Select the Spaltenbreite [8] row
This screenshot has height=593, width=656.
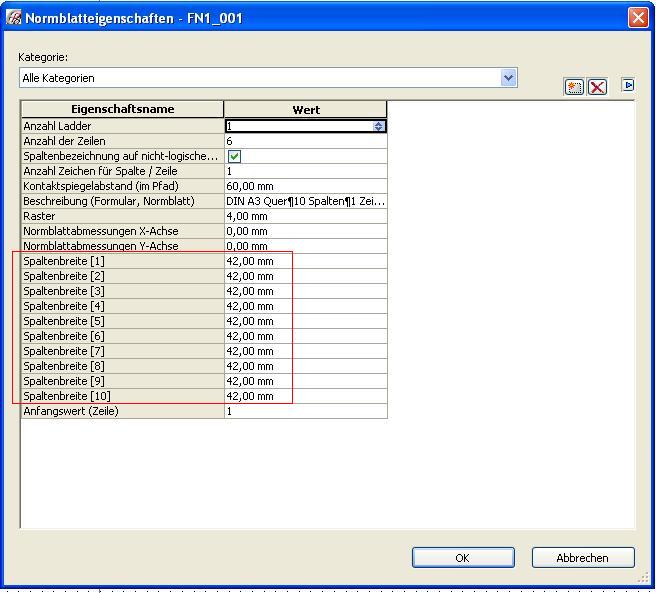tap(122, 366)
